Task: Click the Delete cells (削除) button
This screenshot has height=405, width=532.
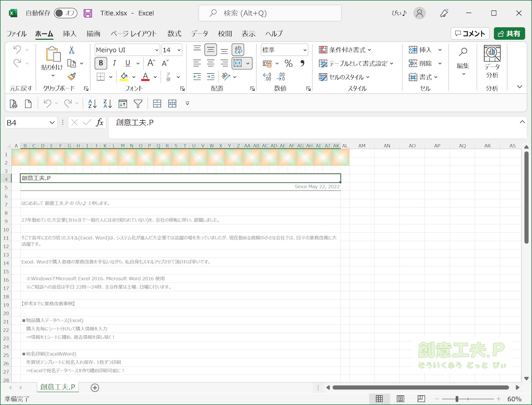Action: (x=420, y=64)
